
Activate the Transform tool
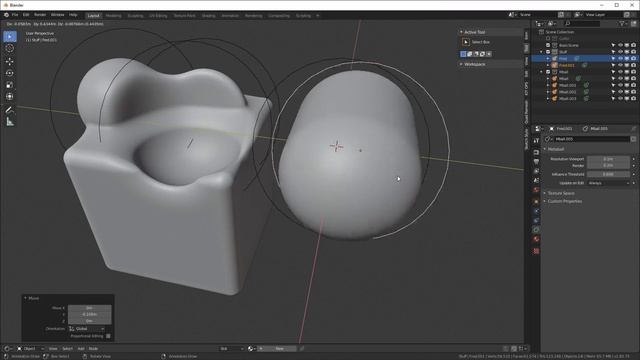click(x=10, y=97)
